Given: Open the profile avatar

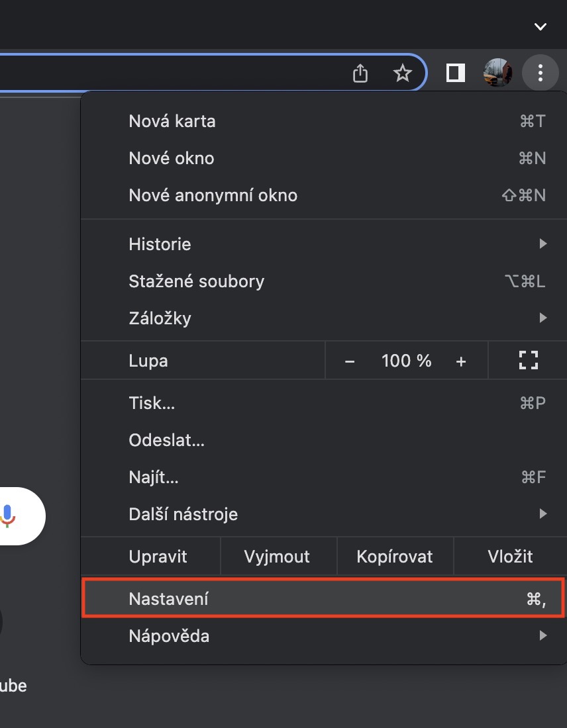Looking at the screenshot, I should 497,73.
